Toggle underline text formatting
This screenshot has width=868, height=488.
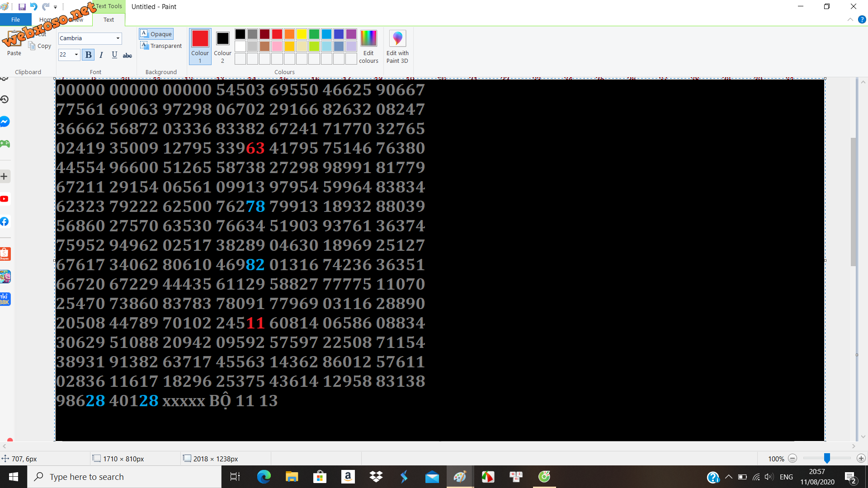click(x=114, y=55)
